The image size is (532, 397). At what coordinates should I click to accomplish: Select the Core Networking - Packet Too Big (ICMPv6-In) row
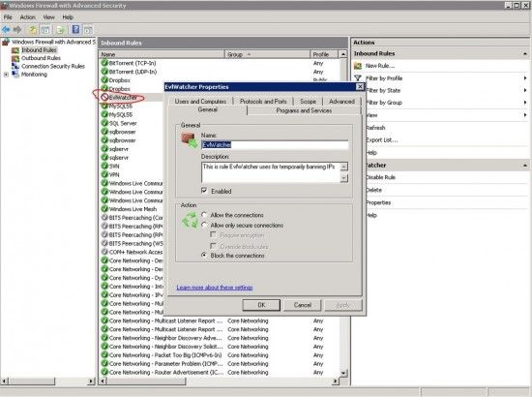219,355
